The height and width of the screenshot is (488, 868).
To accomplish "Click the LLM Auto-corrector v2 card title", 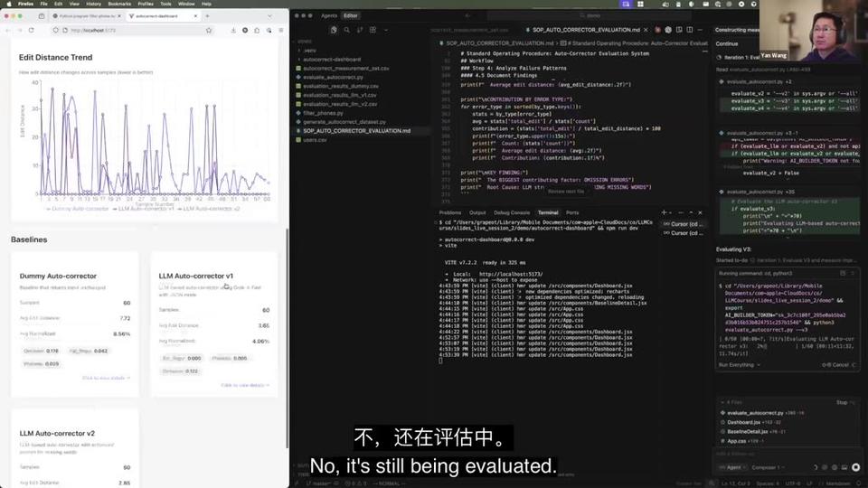I will click(57, 433).
